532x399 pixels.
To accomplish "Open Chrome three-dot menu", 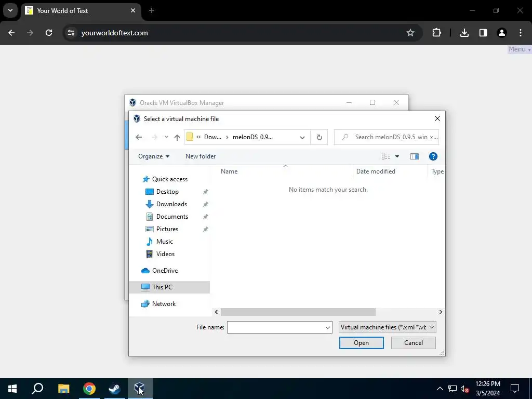I will pyautogui.click(x=521, y=33).
